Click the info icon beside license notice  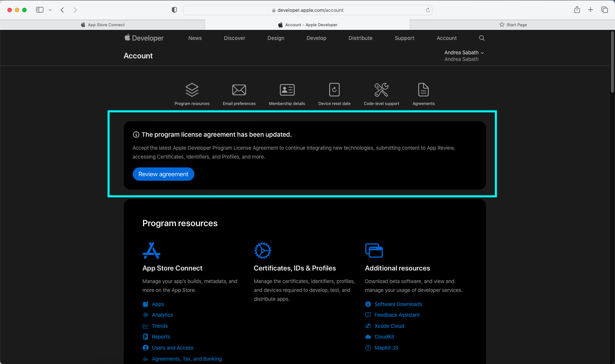click(136, 135)
